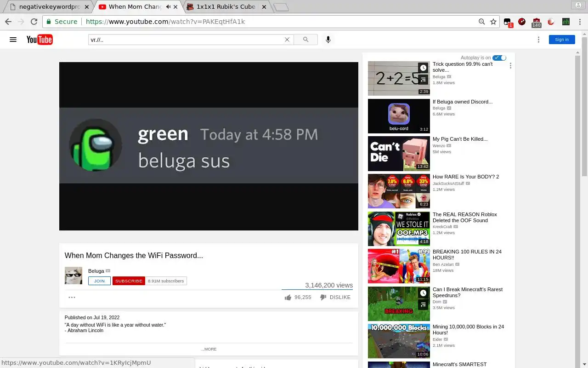
Task: Open the "10,000,000 Blocks" thumbnail
Action: point(399,341)
